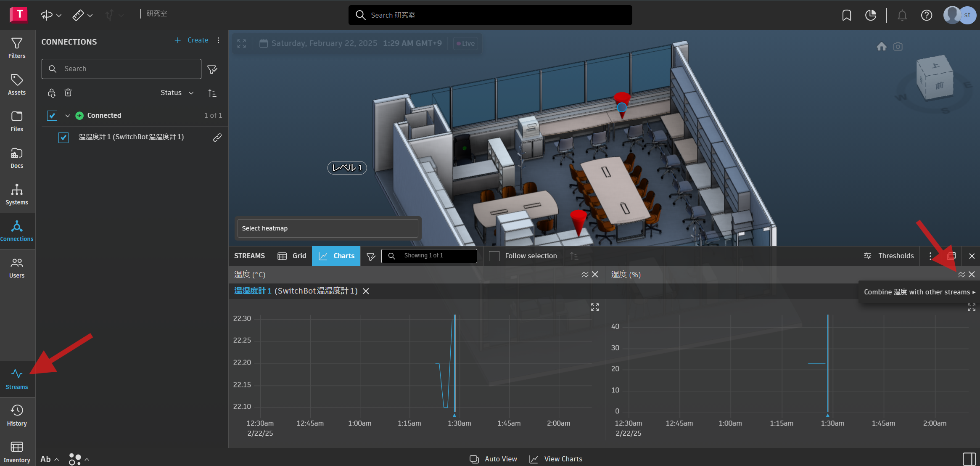Open the Select heatmap dropdown
This screenshot has height=466, width=980.
328,228
